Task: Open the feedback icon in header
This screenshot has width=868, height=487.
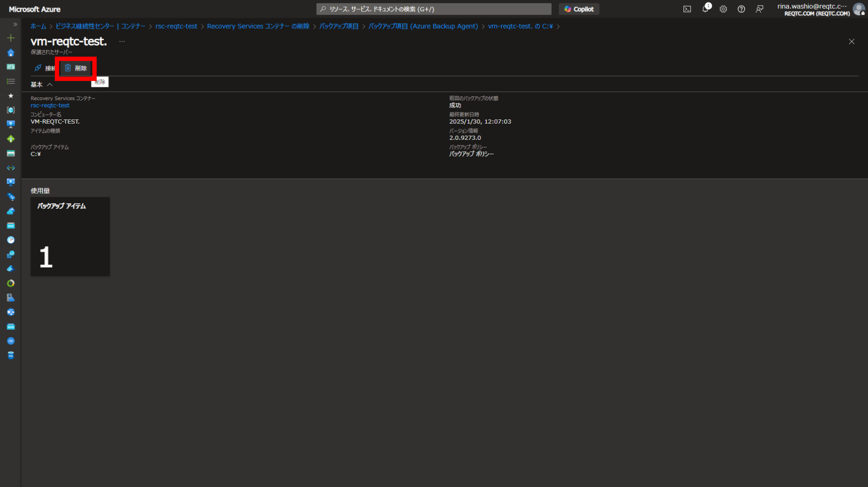Action: click(x=759, y=9)
